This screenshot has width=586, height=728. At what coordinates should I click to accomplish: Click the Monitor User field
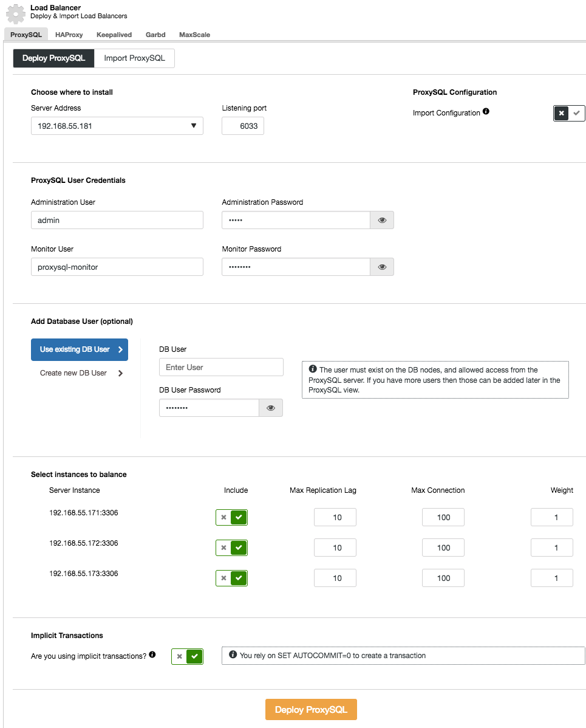coord(117,267)
